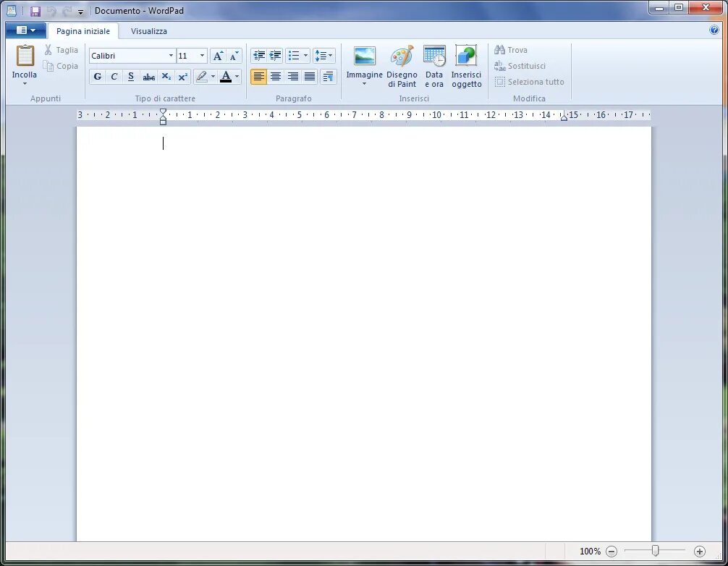Open the blue WordPad file menu button

(x=26, y=30)
